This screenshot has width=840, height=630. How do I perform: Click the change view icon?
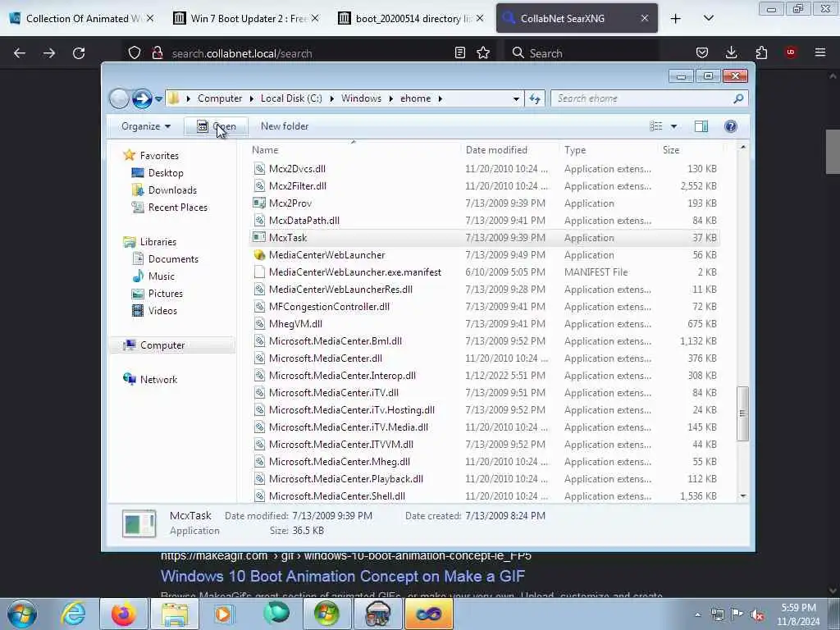655,126
